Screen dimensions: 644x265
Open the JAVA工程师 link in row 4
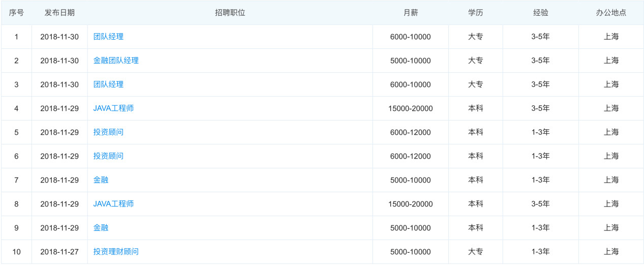click(113, 108)
